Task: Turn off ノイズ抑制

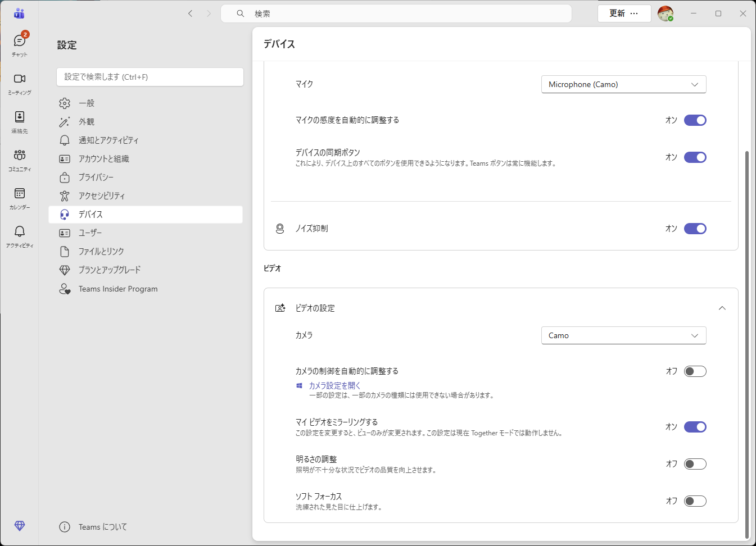Action: (695, 228)
